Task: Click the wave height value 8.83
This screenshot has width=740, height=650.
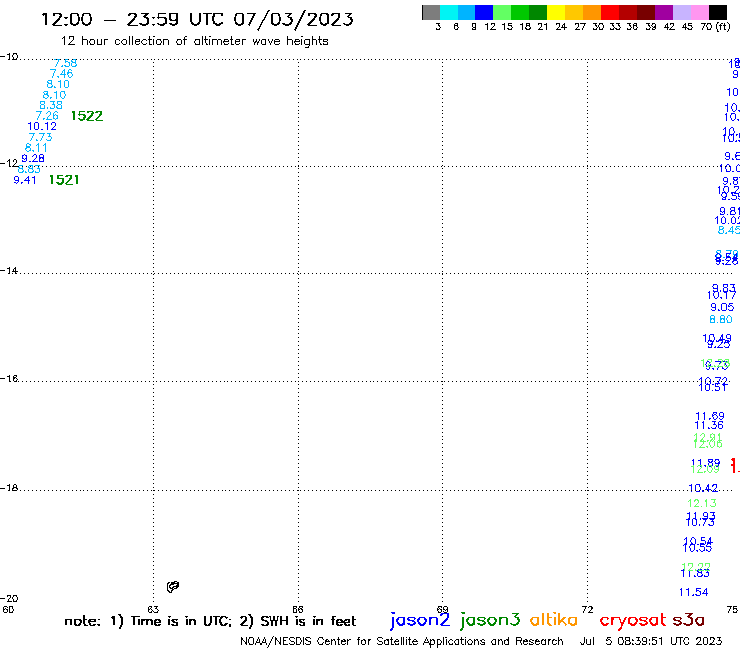Action: 29,169
